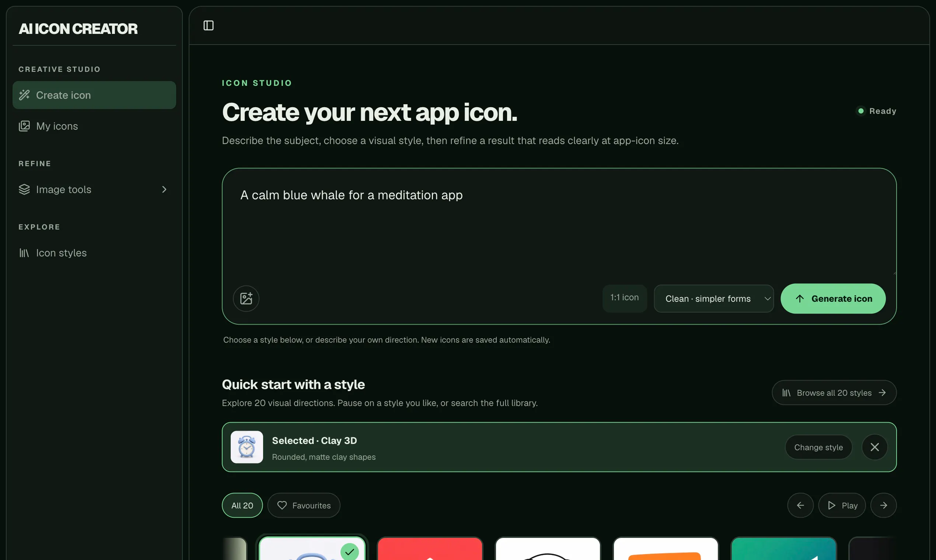936x560 pixels.
Task: Click the Icon styles library icon
Action: pos(24,253)
